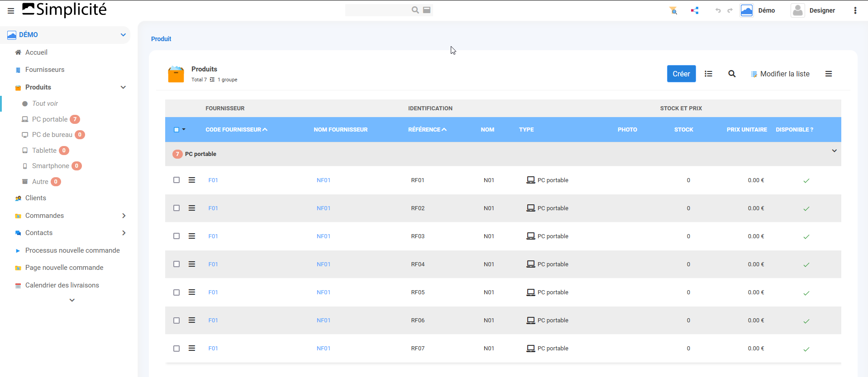Open the Démo scope icon
Viewport: 868px width, 377px height.
pos(747,10)
